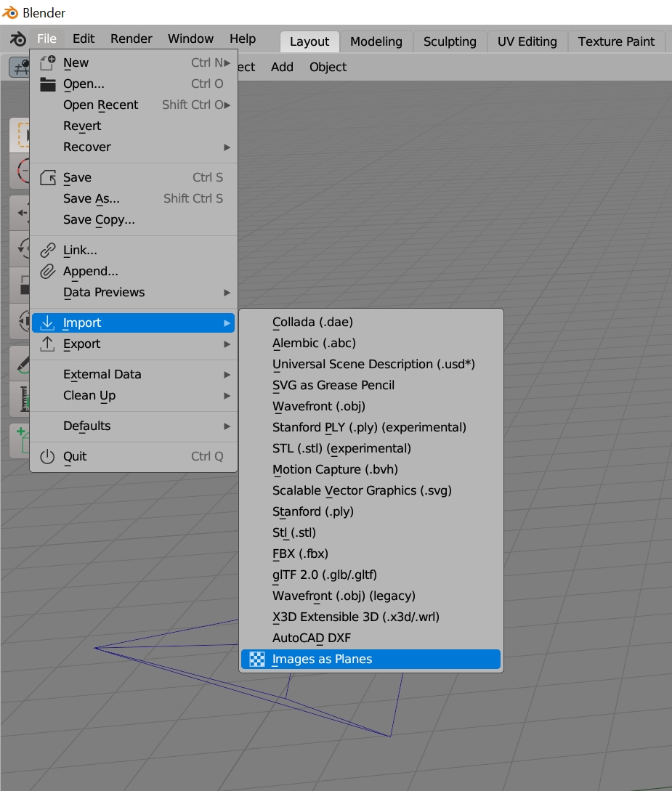672x791 pixels.
Task: Select Stanford PLY (.ply) (experimental)
Action: click(x=371, y=427)
